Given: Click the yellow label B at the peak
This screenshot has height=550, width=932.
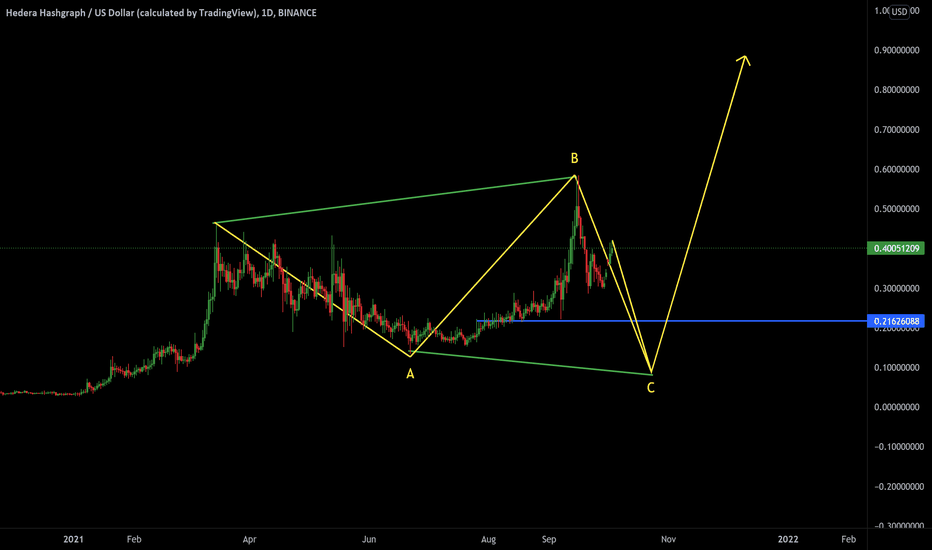Looking at the screenshot, I should pyautogui.click(x=574, y=158).
